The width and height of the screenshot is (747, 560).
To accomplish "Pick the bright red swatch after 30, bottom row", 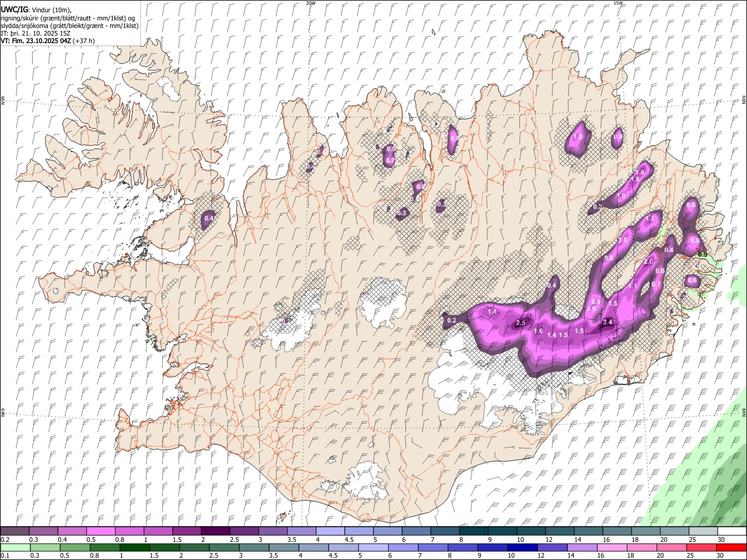I will click(x=731, y=548).
